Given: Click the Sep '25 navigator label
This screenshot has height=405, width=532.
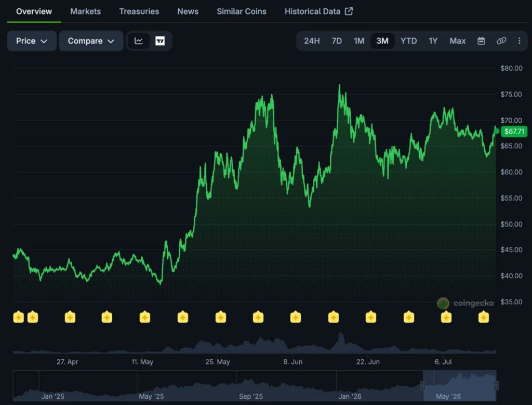Looking at the screenshot, I should tap(251, 396).
